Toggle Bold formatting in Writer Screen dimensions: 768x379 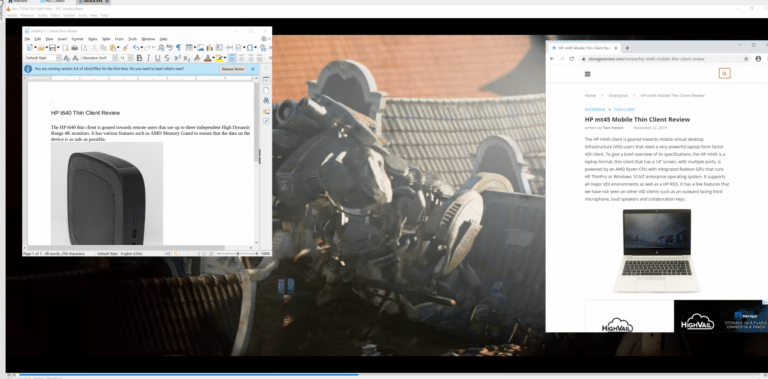click(x=140, y=58)
